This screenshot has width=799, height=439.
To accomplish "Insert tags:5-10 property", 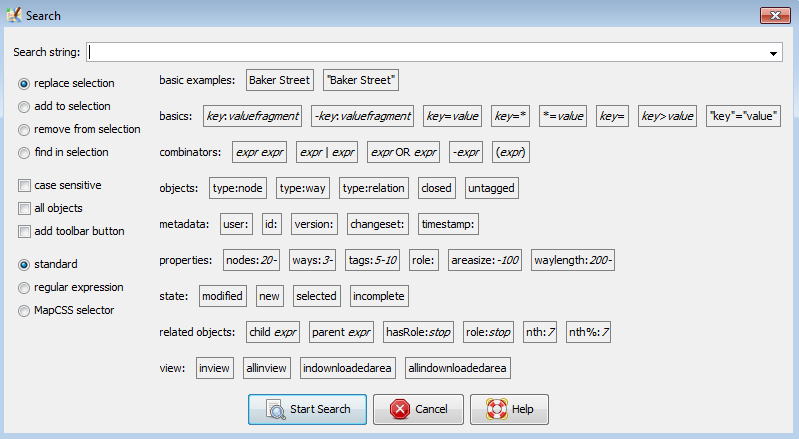I will pos(372,260).
